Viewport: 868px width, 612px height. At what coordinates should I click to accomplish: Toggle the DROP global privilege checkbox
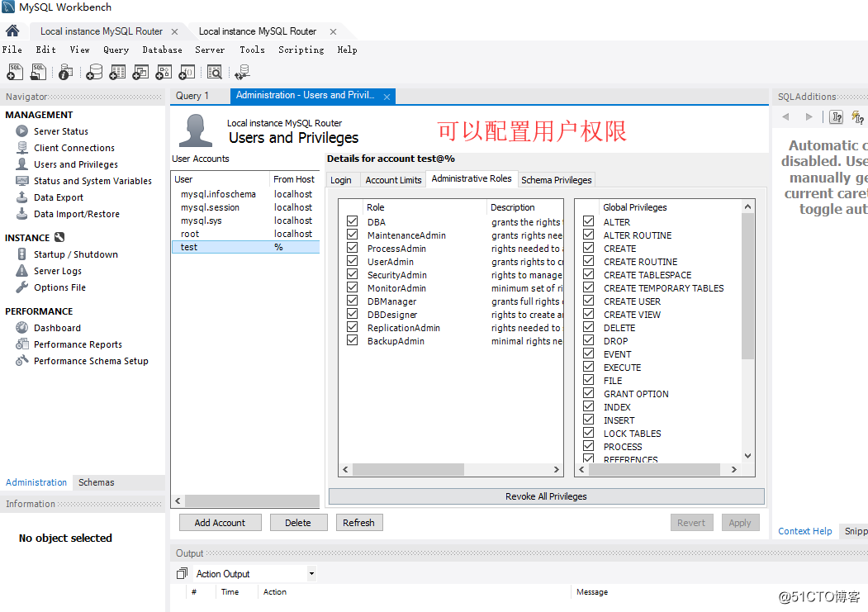pyautogui.click(x=589, y=340)
